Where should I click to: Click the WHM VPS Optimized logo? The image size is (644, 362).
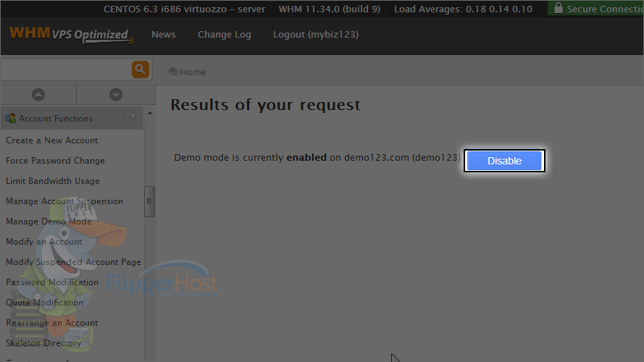(71, 35)
